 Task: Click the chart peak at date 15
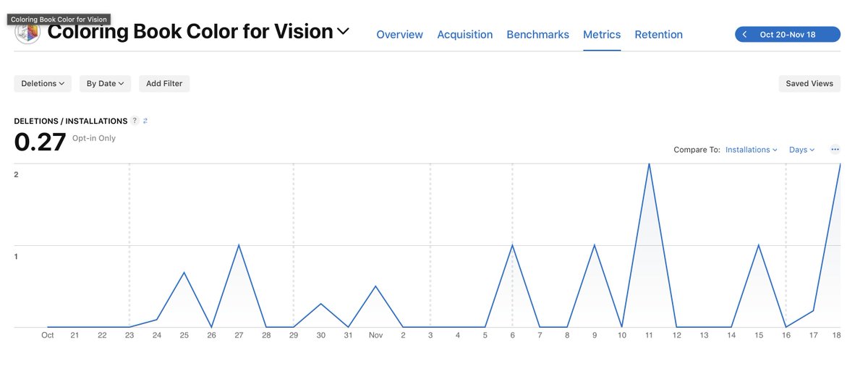click(x=758, y=245)
